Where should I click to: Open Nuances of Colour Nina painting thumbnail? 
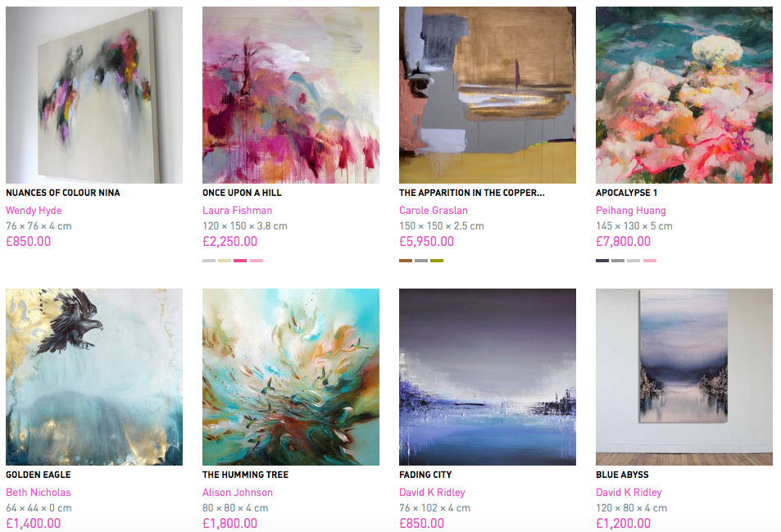click(x=94, y=95)
